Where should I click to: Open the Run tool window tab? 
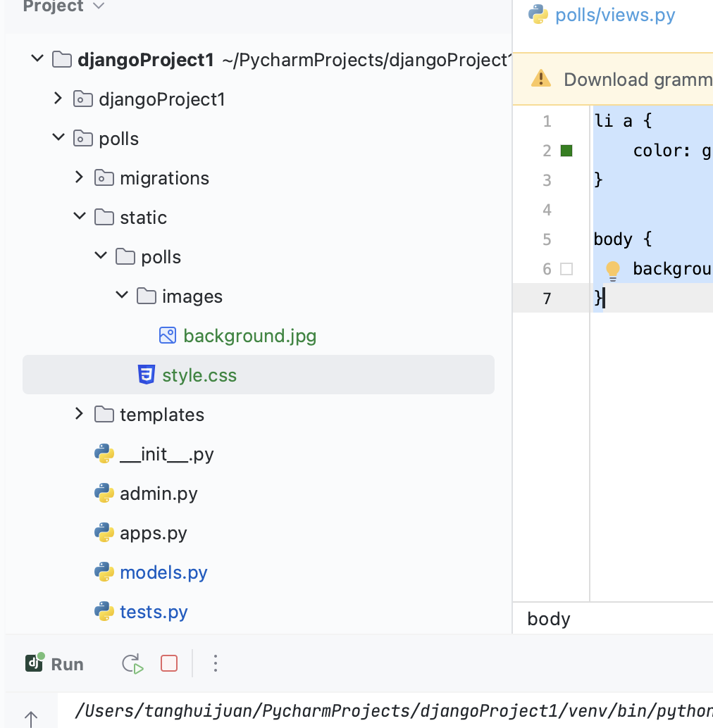[x=55, y=664]
